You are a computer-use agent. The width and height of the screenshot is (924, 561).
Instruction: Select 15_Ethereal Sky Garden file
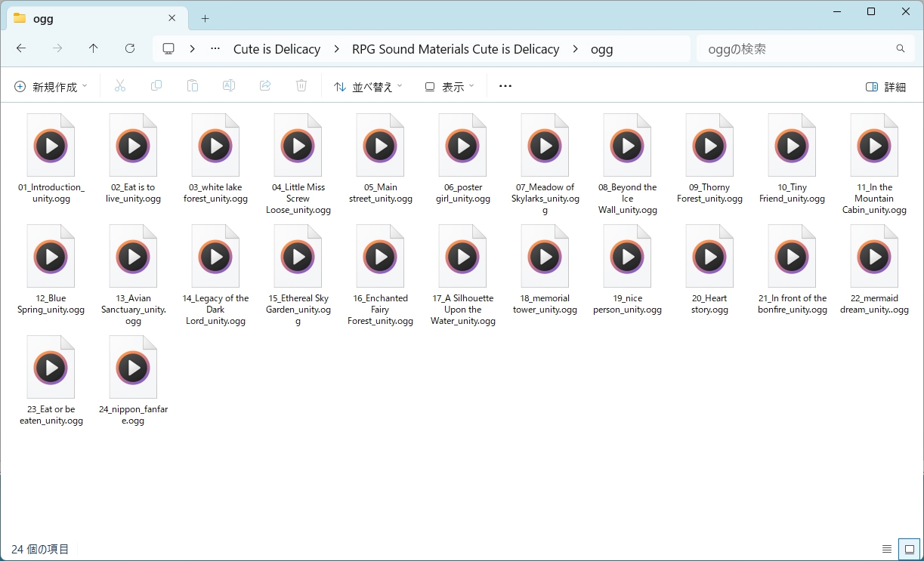click(298, 275)
